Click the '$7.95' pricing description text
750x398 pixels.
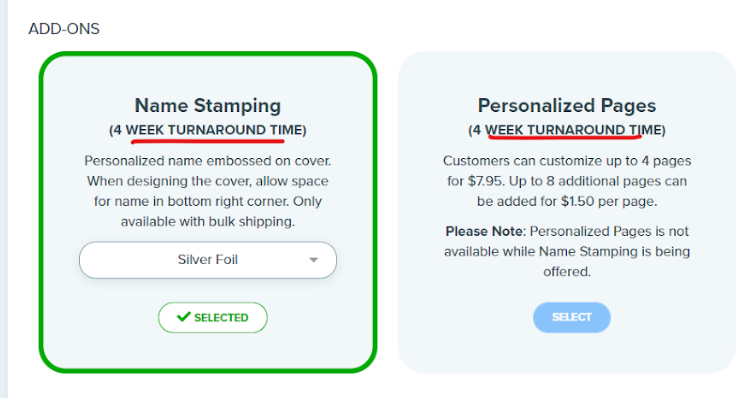567,181
